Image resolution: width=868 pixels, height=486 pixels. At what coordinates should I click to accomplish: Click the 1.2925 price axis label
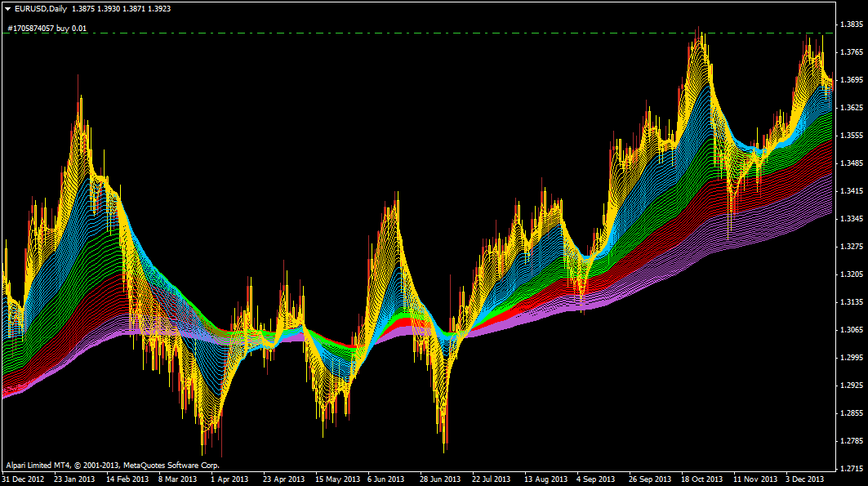click(852, 386)
